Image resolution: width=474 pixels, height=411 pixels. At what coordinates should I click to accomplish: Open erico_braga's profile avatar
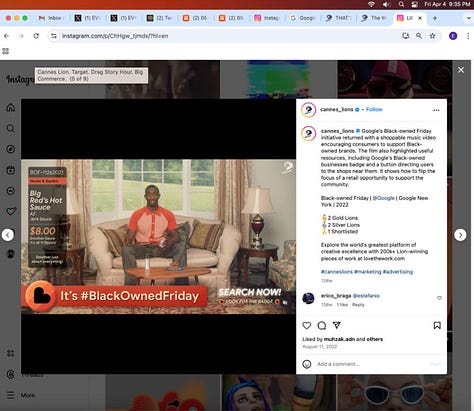[308, 298]
